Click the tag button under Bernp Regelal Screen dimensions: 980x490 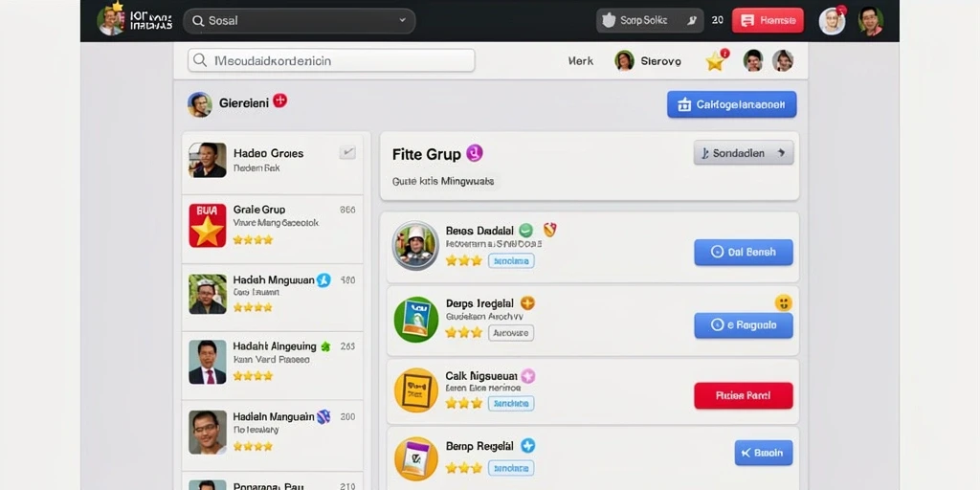511,467
